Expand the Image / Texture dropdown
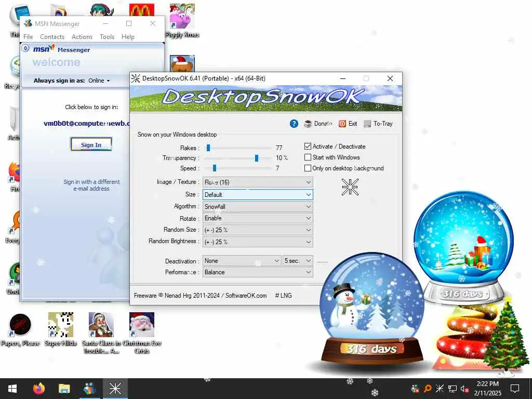This screenshot has height=399, width=532. coord(258,182)
